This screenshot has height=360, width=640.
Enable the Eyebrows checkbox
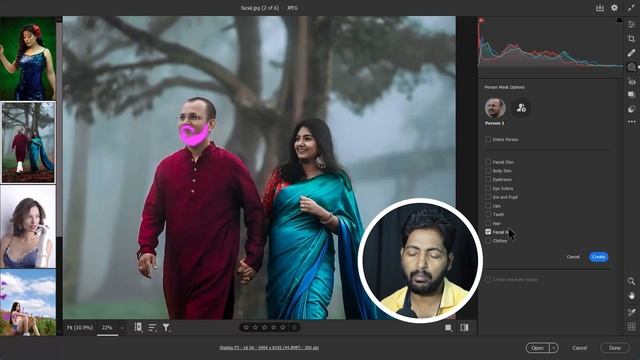[488, 179]
